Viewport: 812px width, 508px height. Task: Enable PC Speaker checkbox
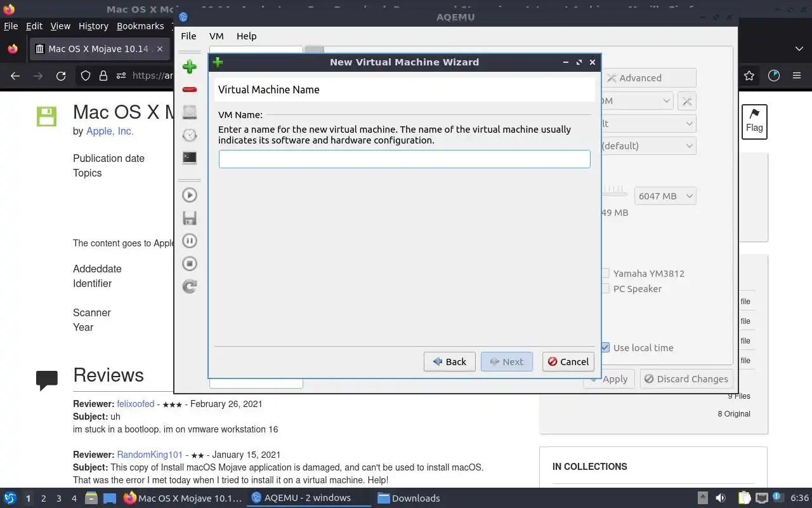(x=605, y=288)
